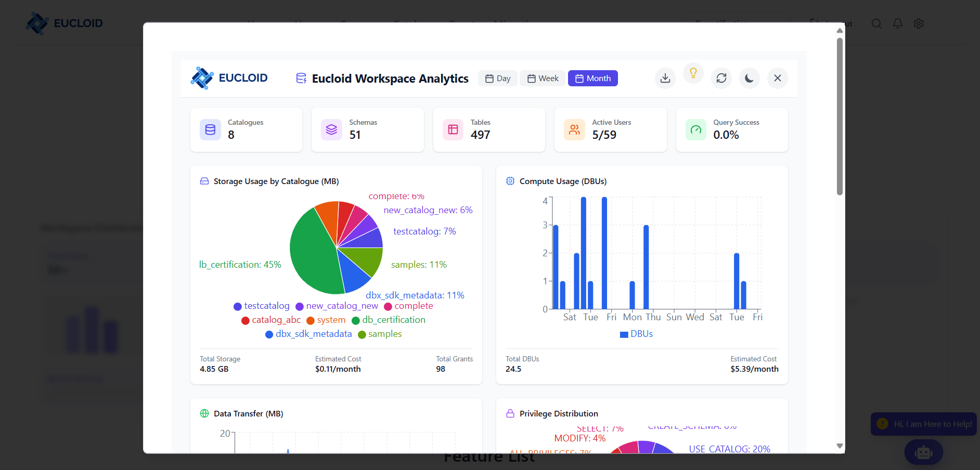Switch to Week view
The height and width of the screenshot is (470, 980).
[543, 79]
